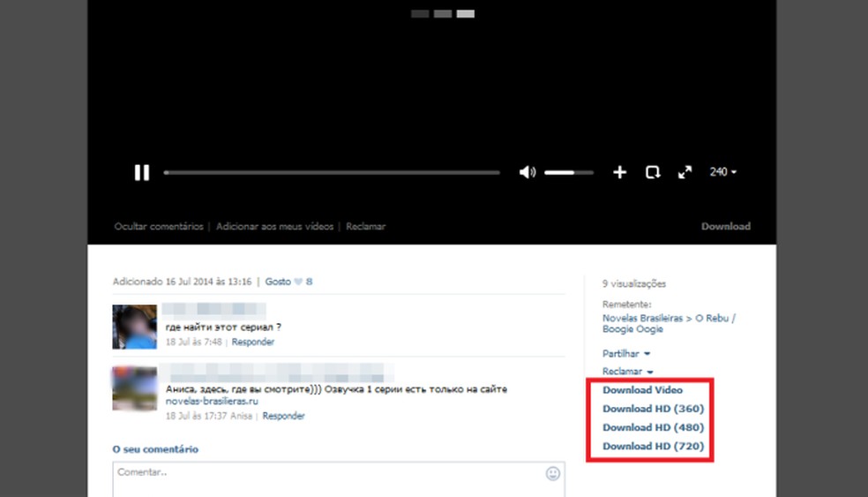
Task: Click the like count 8
Action: click(309, 282)
